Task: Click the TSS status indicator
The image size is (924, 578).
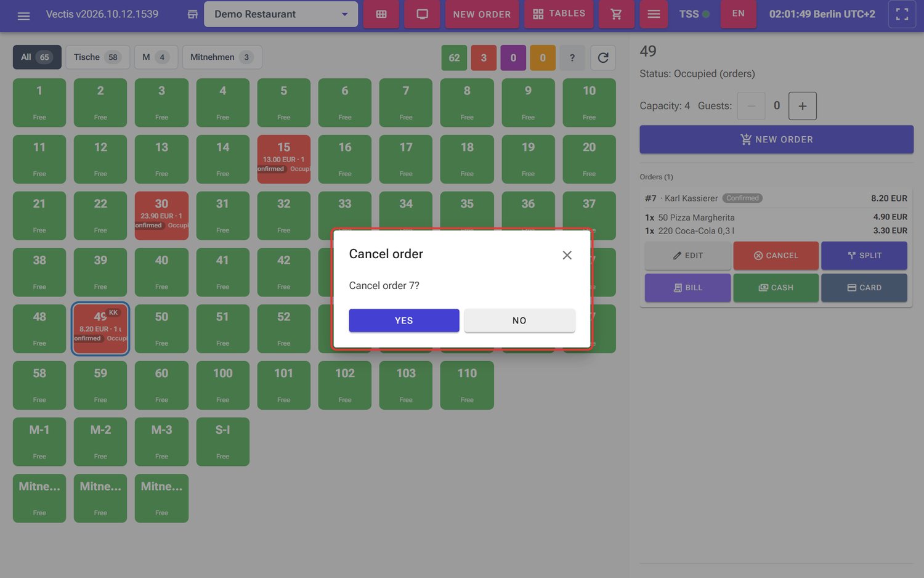Action: click(694, 14)
